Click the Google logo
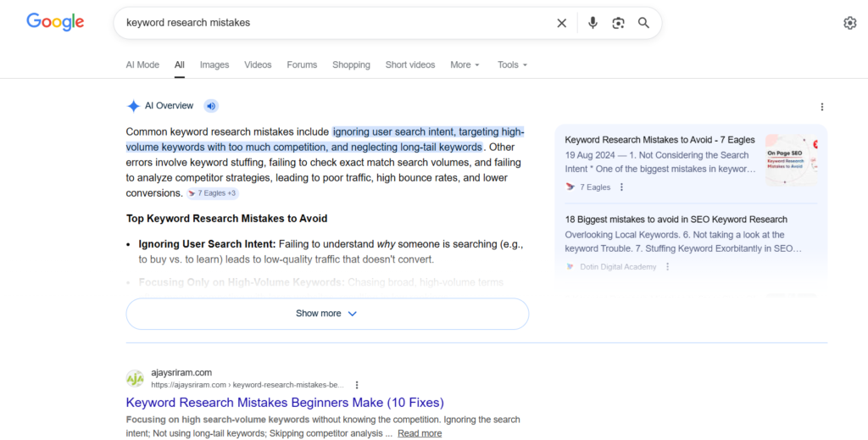Image resolution: width=868 pixels, height=440 pixels. (x=55, y=22)
